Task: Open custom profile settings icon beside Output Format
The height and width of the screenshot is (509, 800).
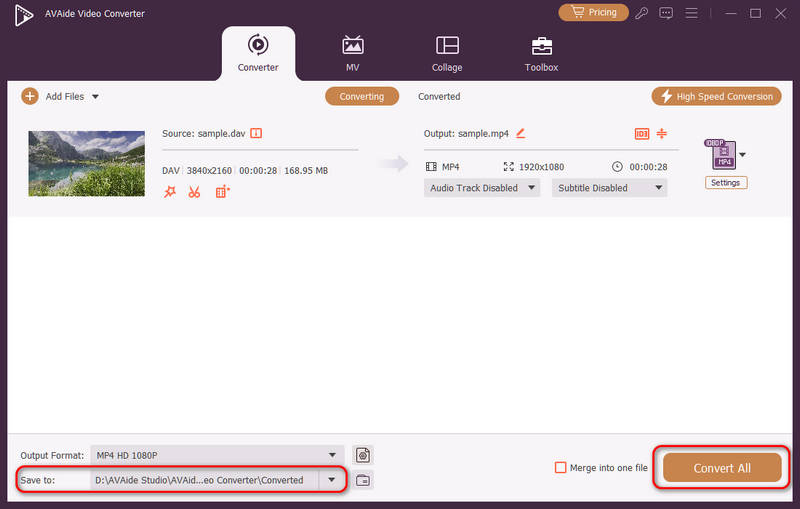Action: point(363,455)
